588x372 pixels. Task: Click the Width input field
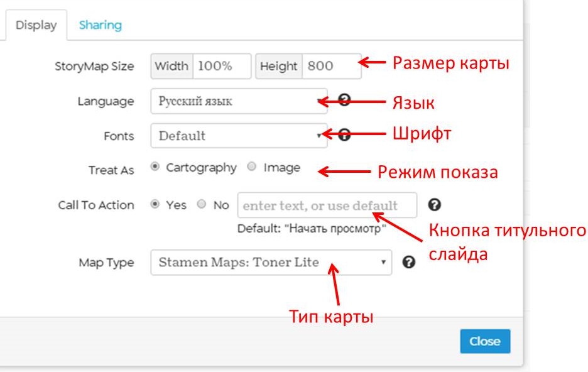(222, 66)
